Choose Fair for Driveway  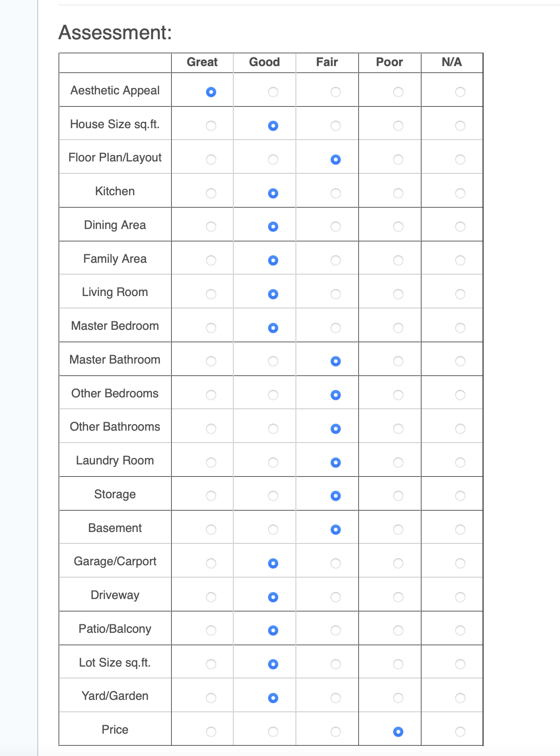336,597
